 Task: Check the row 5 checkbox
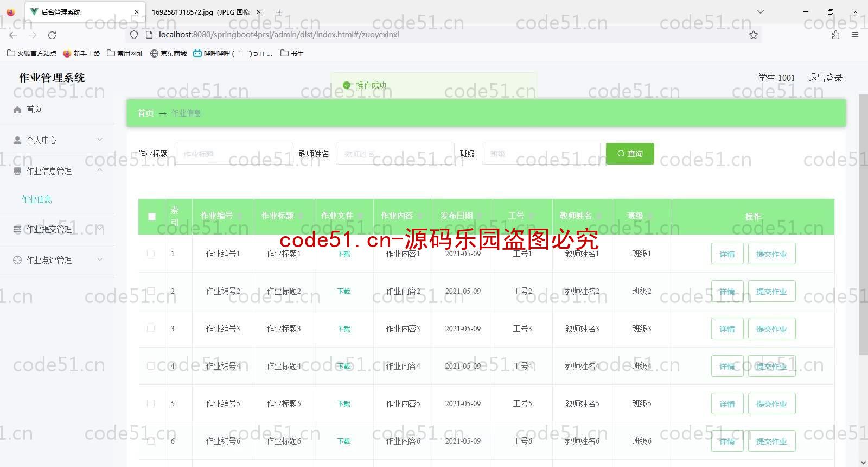(x=151, y=403)
